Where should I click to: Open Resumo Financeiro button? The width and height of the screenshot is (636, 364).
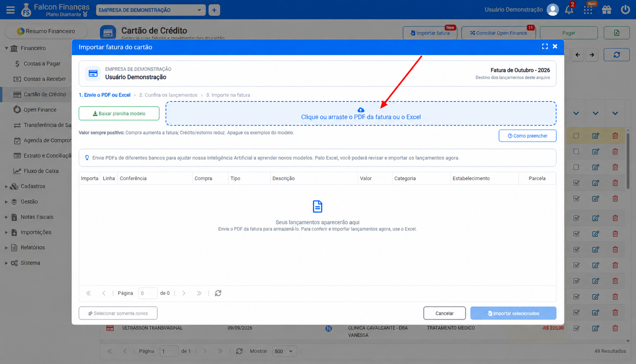point(46,31)
